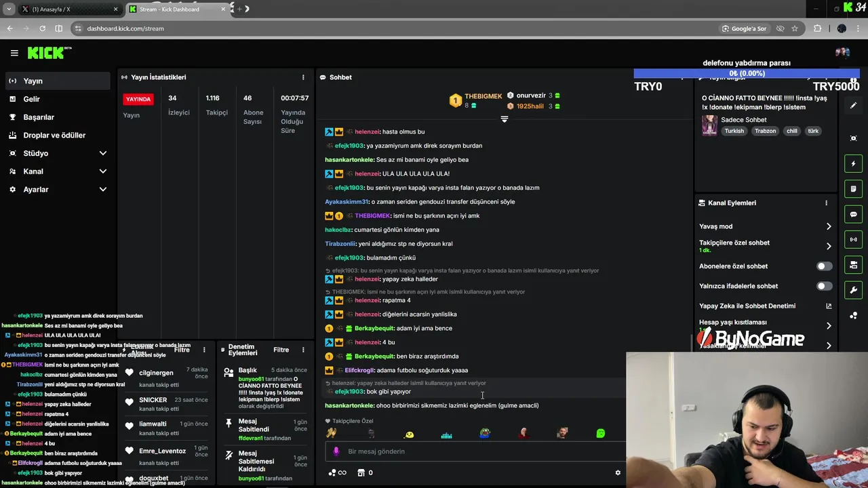This screenshot has width=868, height=488.
Task: Open chat settings gear icon
Action: pos(618,473)
